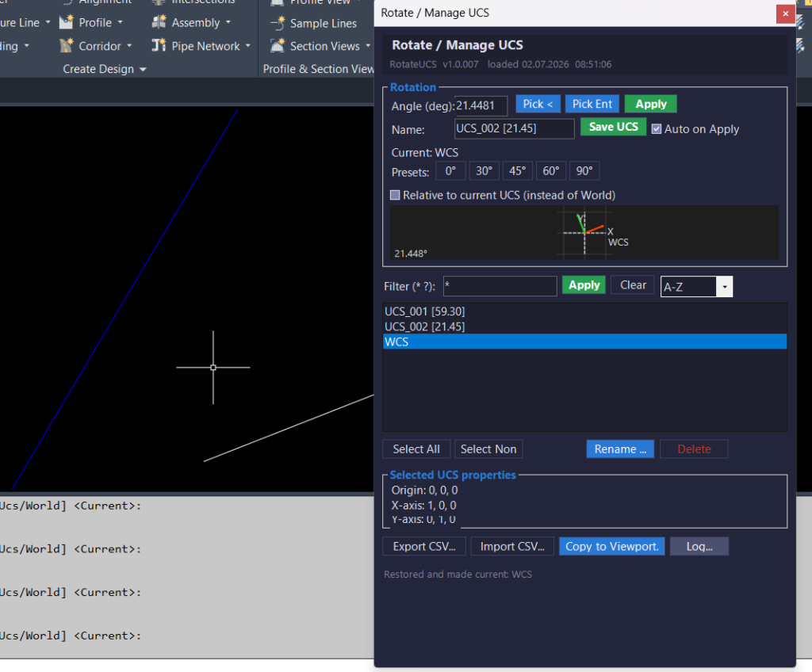Click the Copy to Viewport button

pos(611,546)
